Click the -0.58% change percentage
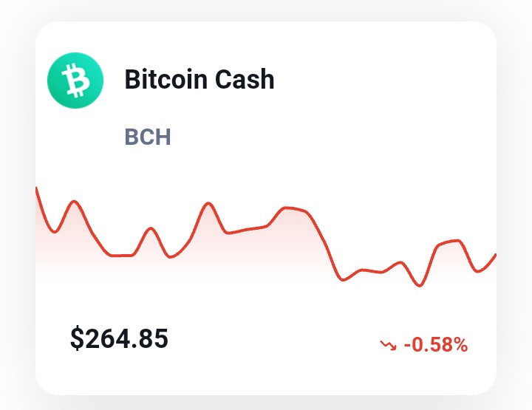532x410 pixels. 436,345
